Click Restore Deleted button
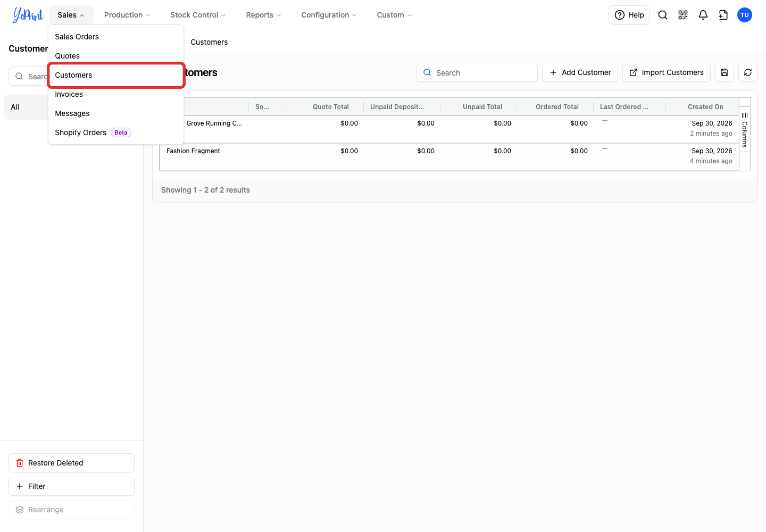Viewport: 766px width, 532px height. click(x=71, y=463)
